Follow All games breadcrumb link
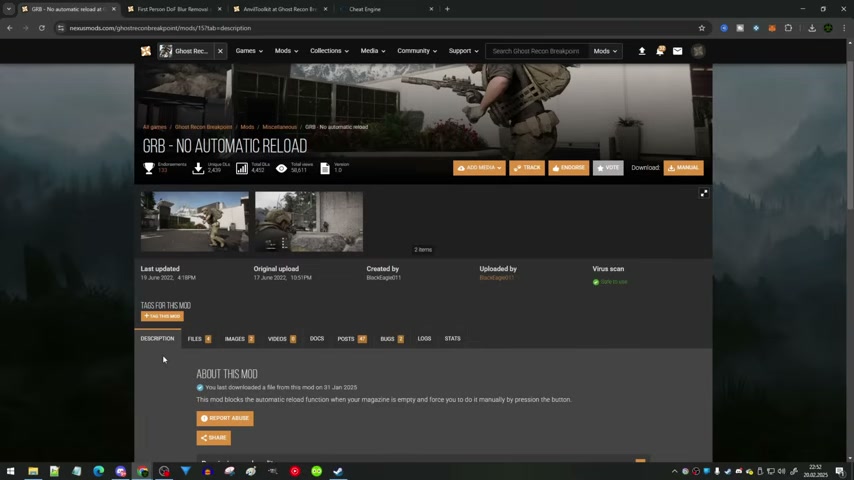 tap(155, 127)
